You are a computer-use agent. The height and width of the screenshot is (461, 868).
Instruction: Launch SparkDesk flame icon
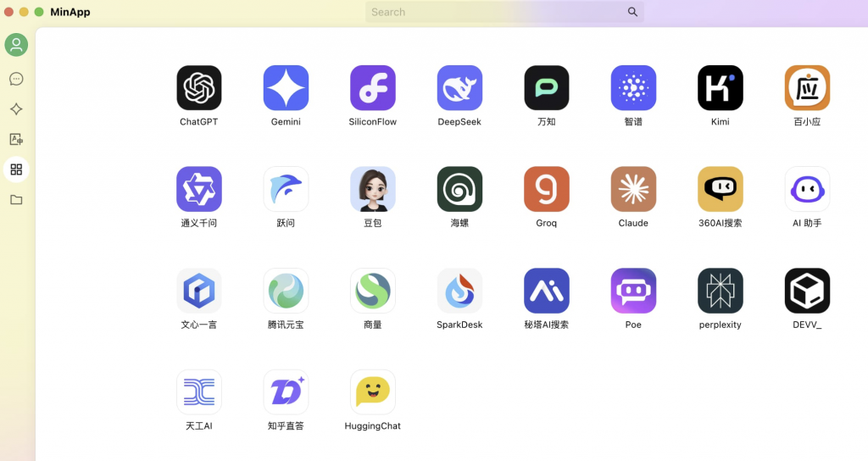pyautogui.click(x=459, y=292)
